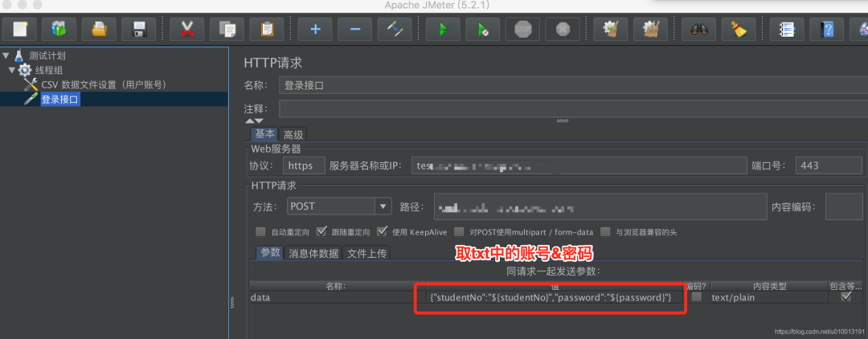Open Search with the binoculars icon
Image resolution: width=868 pixels, height=339 pixels.
699,29
